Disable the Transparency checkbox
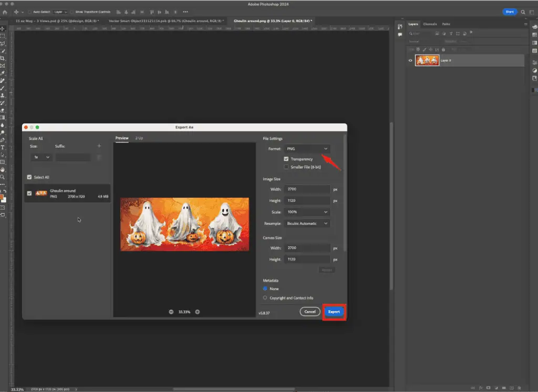Image resolution: width=538 pixels, height=392 pixels. (x=286, y=159)
